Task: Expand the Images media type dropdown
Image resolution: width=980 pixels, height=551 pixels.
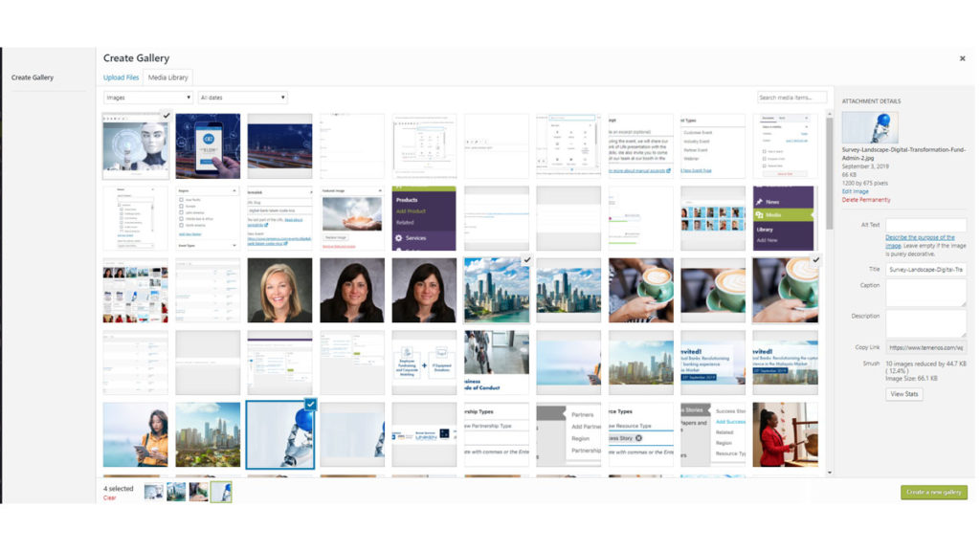Action: [x=147, y=98]
